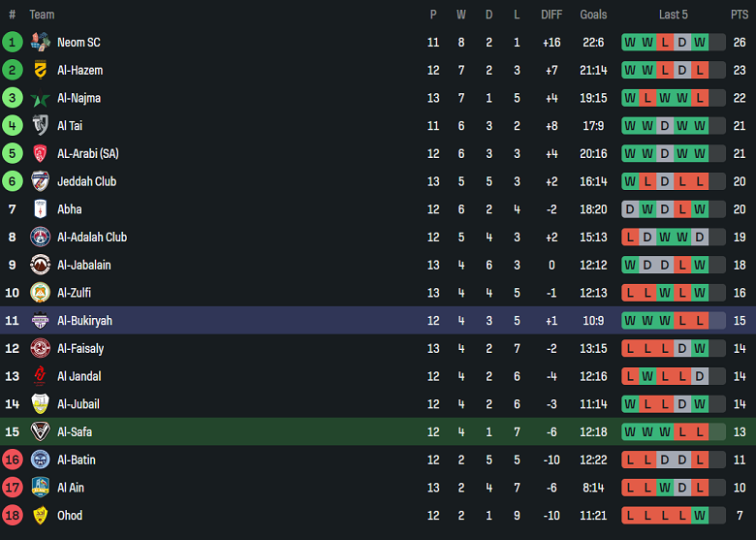756x540 pixels.
Task: Click Neom SC's most recent form result
Action: (x=700, y=42)
